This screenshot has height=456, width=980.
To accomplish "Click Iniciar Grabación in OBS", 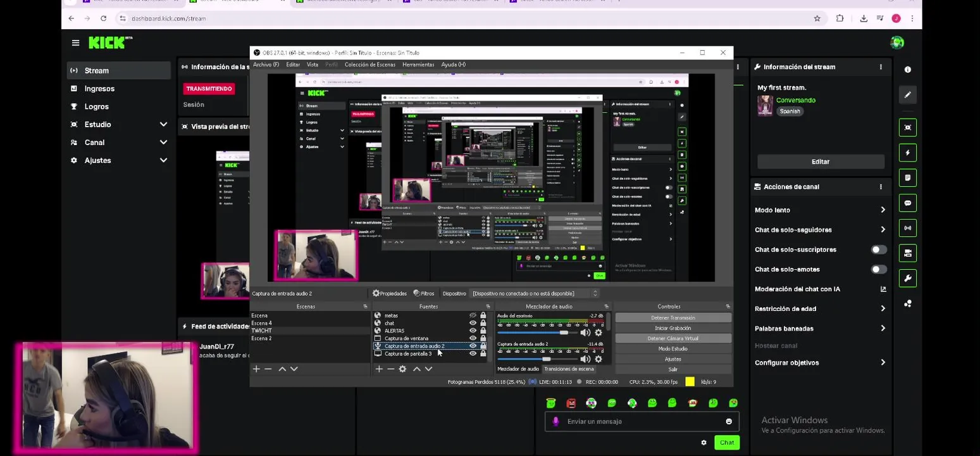I will [673, 328].
